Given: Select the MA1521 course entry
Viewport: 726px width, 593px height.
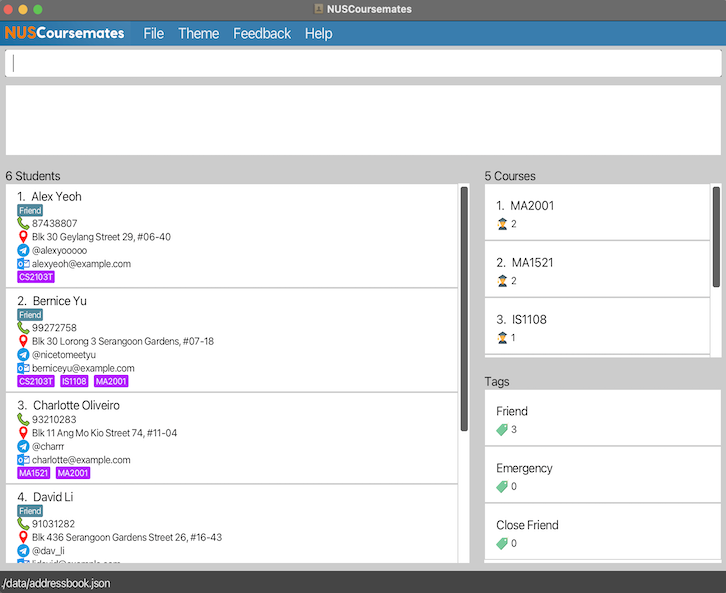Looking at the screenshot, I should (597, 269).
